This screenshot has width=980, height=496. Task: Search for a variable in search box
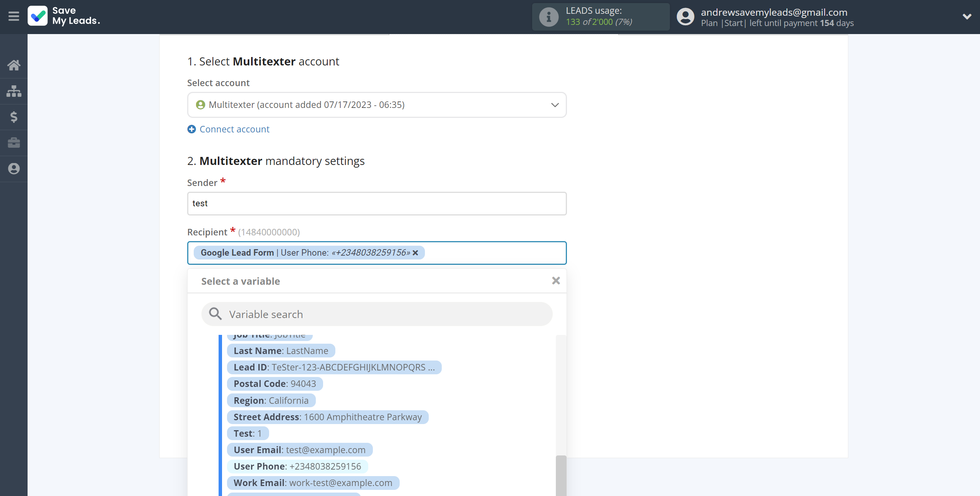click(377, 314)
